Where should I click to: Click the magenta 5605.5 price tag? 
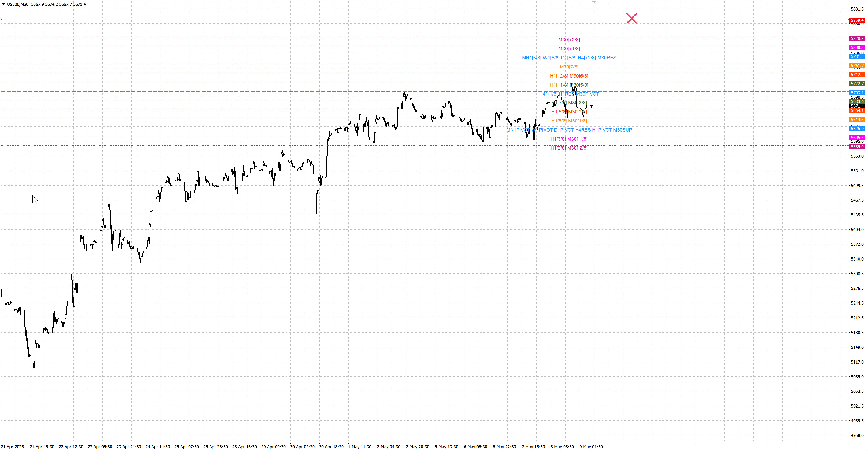(857, 138)
